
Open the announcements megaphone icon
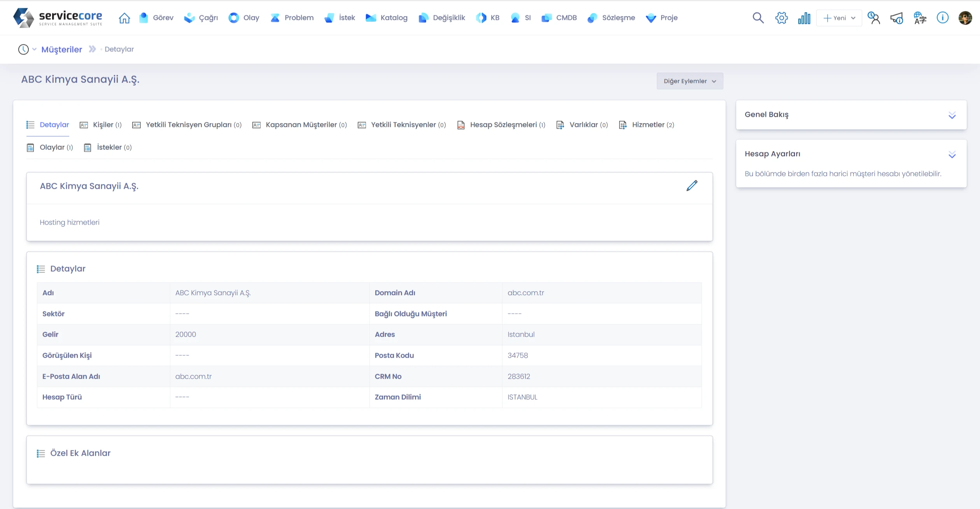click(x=897, y=18)
